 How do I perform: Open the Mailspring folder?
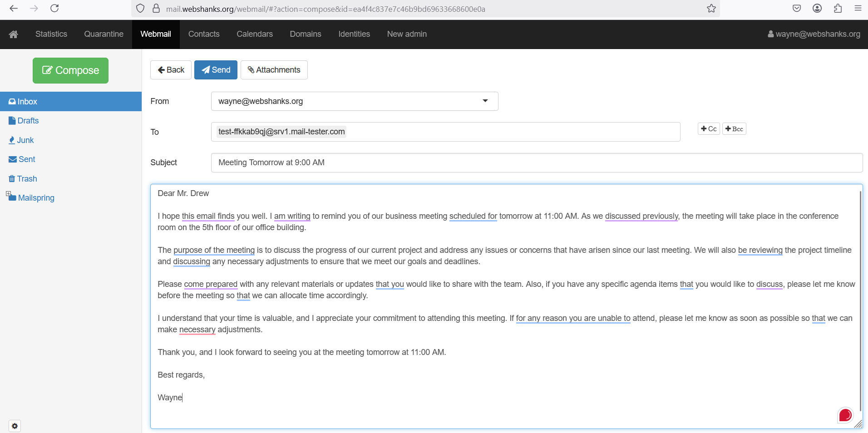click(x=36, y=198)
